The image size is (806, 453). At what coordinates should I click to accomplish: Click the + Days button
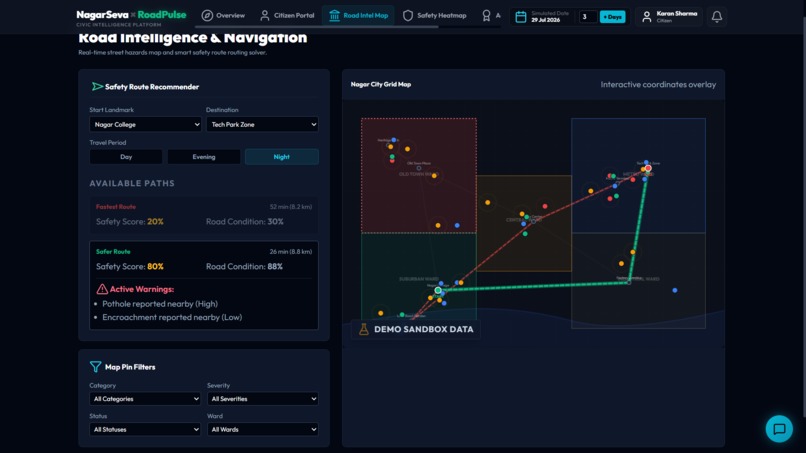612,16
